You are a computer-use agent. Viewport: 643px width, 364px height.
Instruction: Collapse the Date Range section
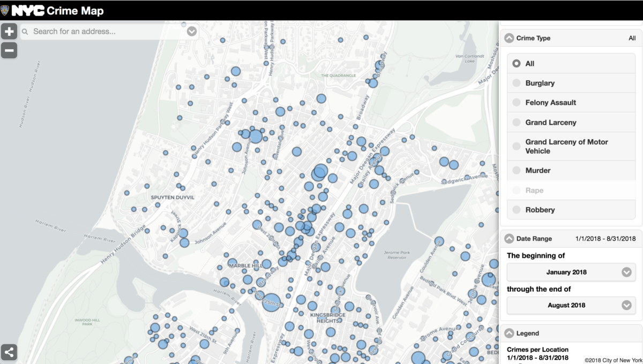[x=508, y=239]
